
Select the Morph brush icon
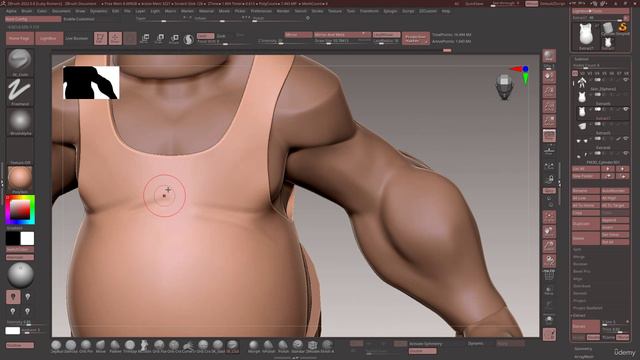tap(254, 346)
